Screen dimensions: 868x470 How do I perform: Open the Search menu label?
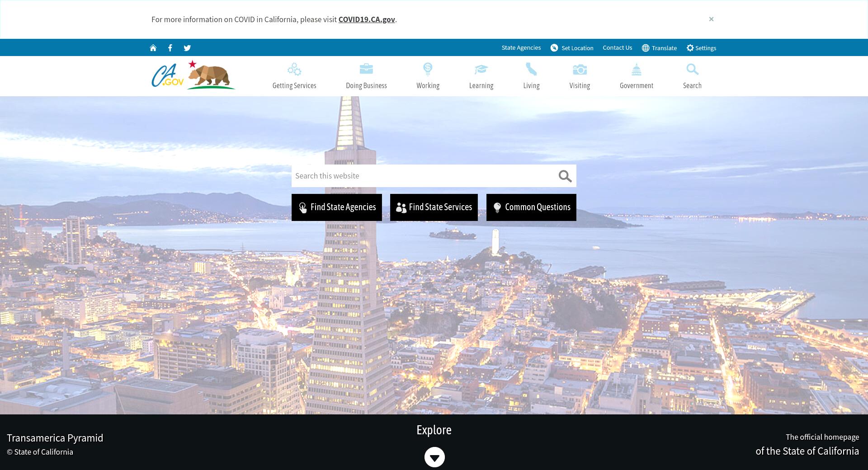point(692,85)
